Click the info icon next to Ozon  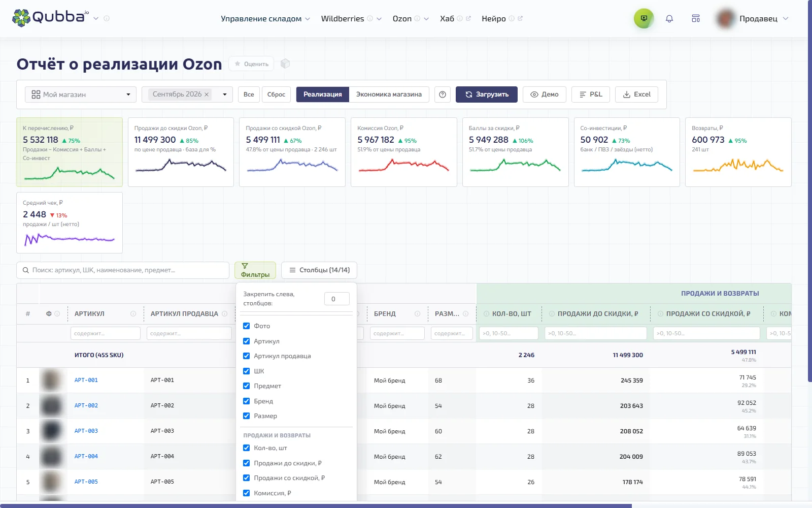coord(417,19)
